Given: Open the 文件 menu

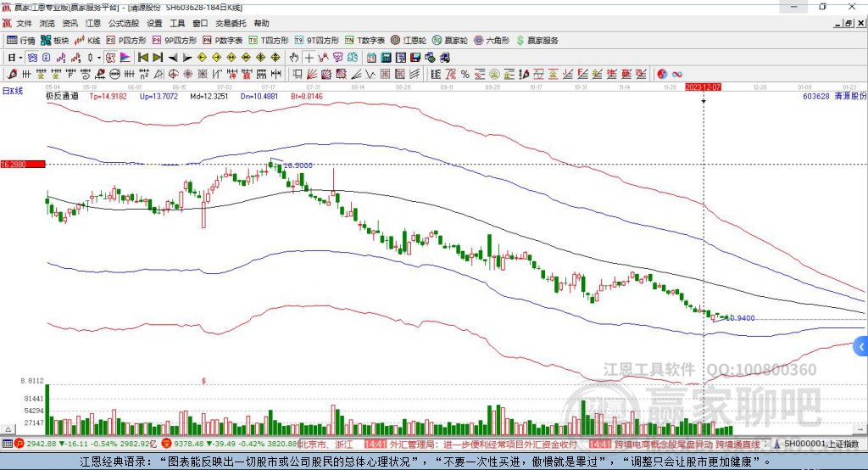Looking at the screenshot, I should tap(24, 23).
